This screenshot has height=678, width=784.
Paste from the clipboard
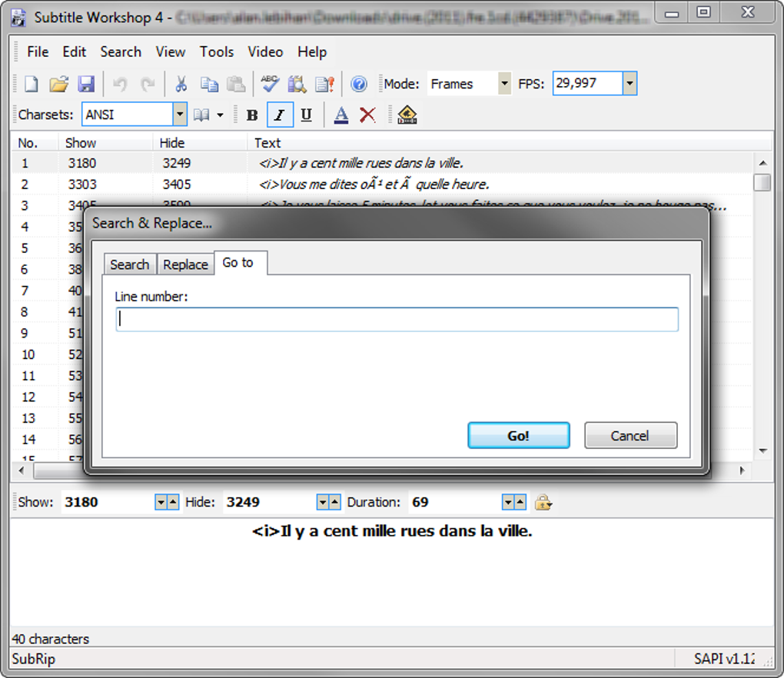coord(236,84)
